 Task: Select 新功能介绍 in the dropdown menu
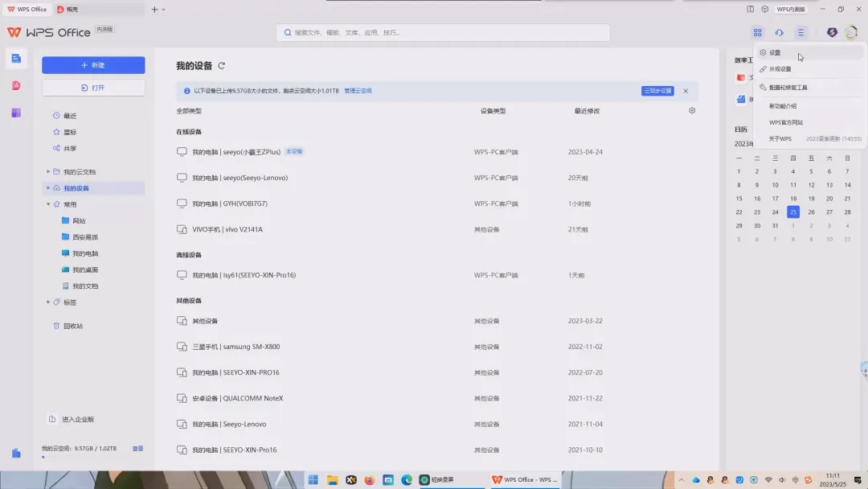tap(809, 106)
